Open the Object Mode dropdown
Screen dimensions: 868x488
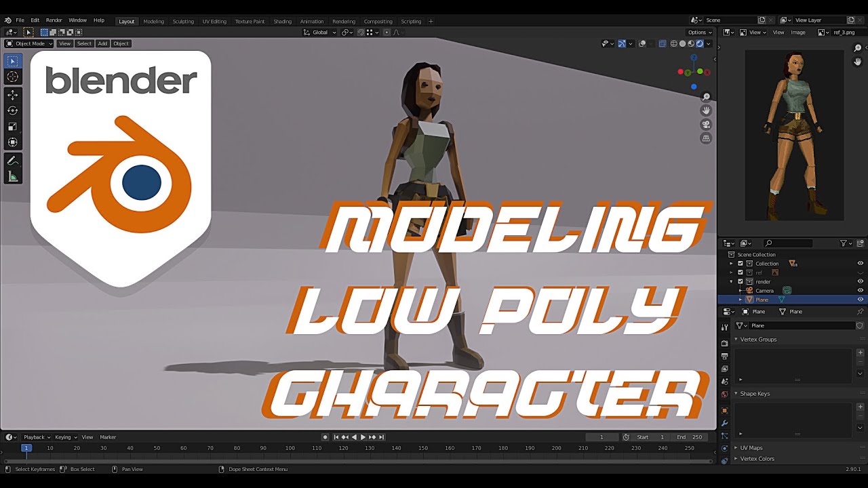pos(29,43)
